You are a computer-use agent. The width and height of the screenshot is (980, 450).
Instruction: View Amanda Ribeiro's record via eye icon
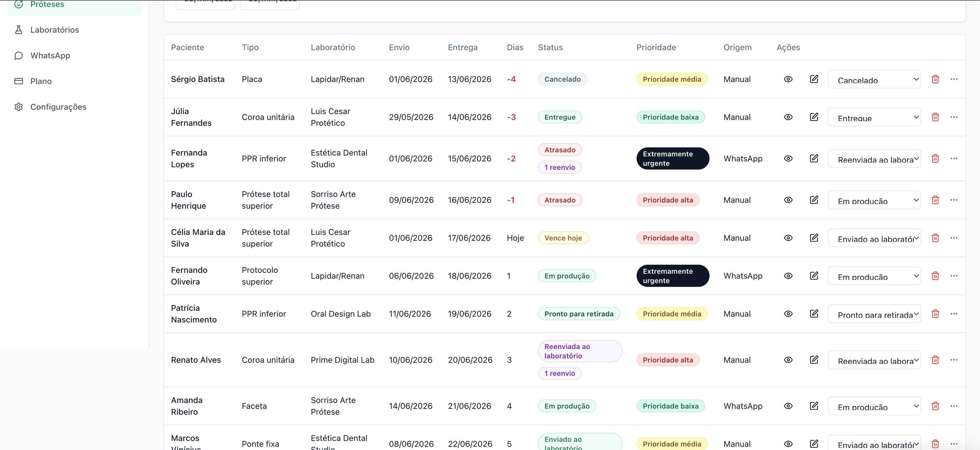click(x=788, y=406)
